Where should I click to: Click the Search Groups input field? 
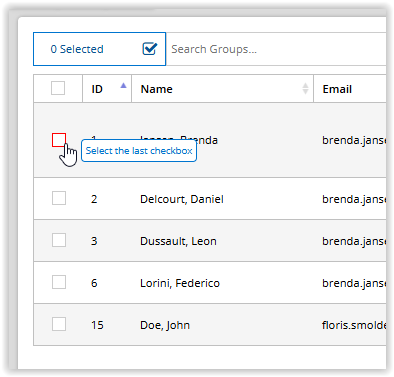point(278,49)
